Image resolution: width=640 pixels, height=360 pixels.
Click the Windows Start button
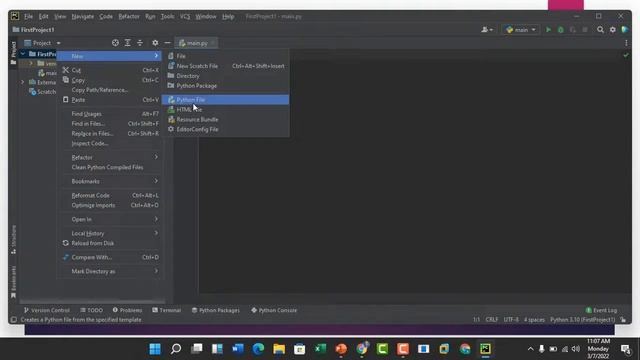(x=155, y=349)
